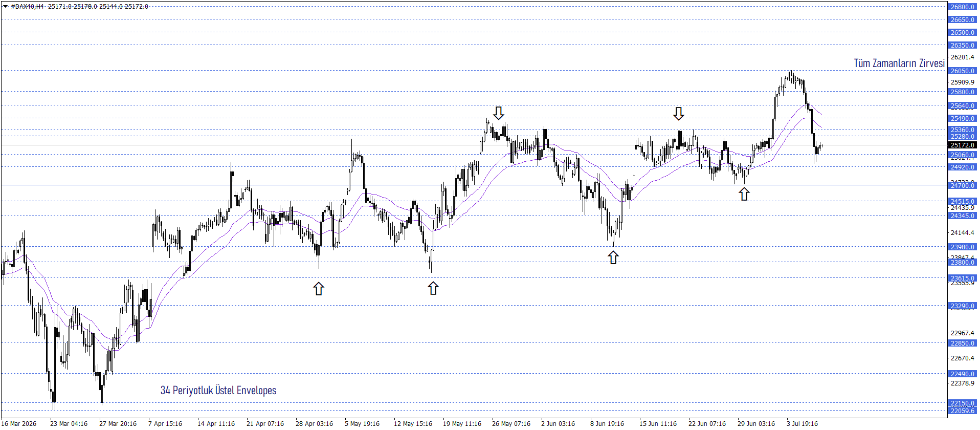Click the #DAX40,H4 symbol title text
The image size is (980, 430).
[28, 7]
